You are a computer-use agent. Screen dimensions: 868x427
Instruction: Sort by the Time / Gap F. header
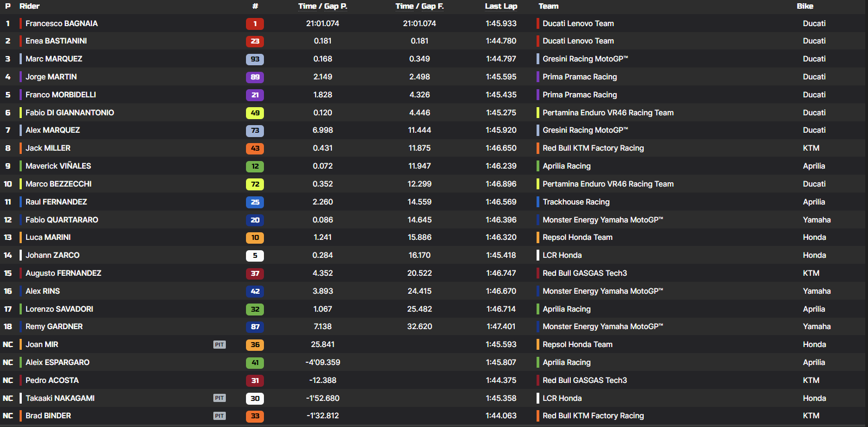tap(420, 6)
